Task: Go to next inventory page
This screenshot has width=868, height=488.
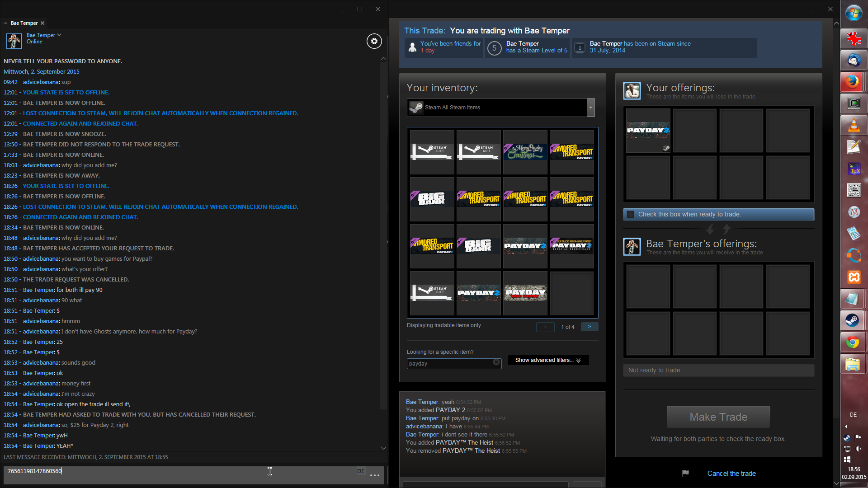Action: click(x=589, y=327)
